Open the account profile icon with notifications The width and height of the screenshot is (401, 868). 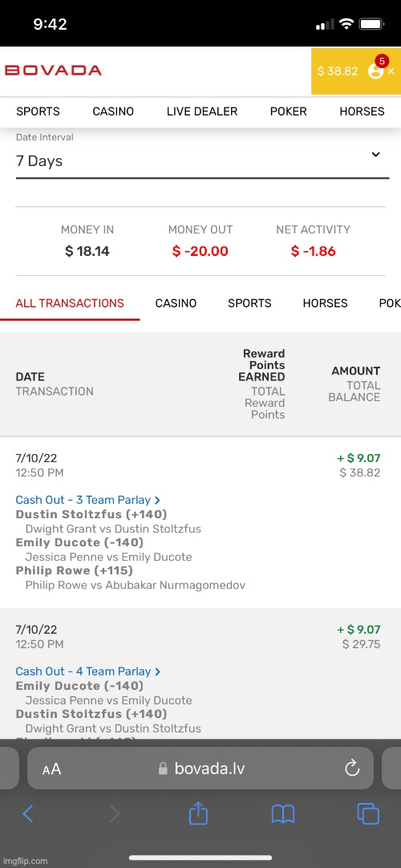click(376, 71)
